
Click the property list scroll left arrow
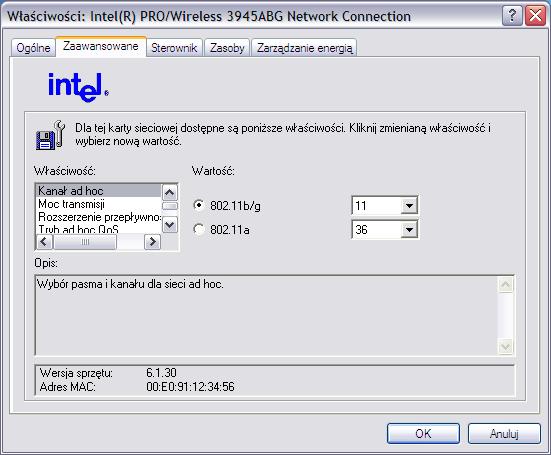point(45,242)
